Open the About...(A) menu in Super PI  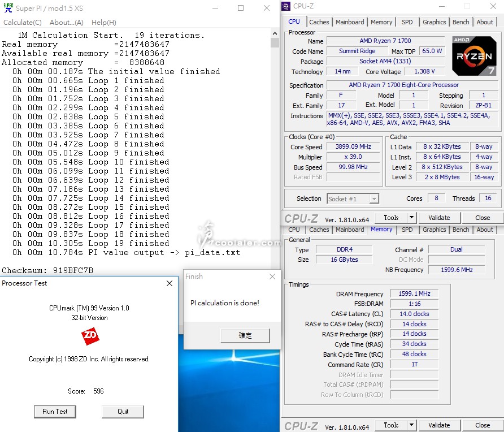[67, 23]
